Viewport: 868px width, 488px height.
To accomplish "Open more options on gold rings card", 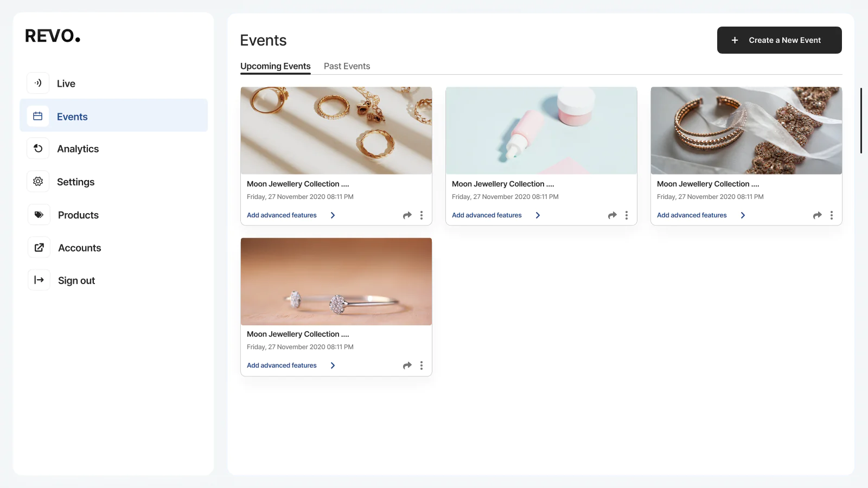I will (x=422, y=215).
